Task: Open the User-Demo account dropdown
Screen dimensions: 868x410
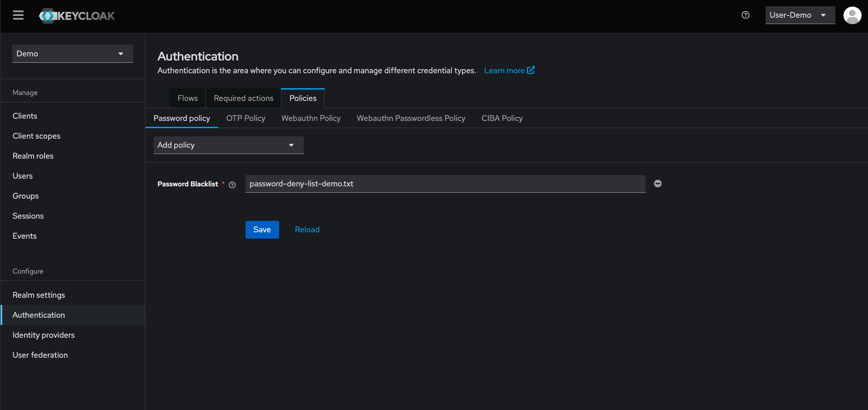Action: click(x=800, y=15)
